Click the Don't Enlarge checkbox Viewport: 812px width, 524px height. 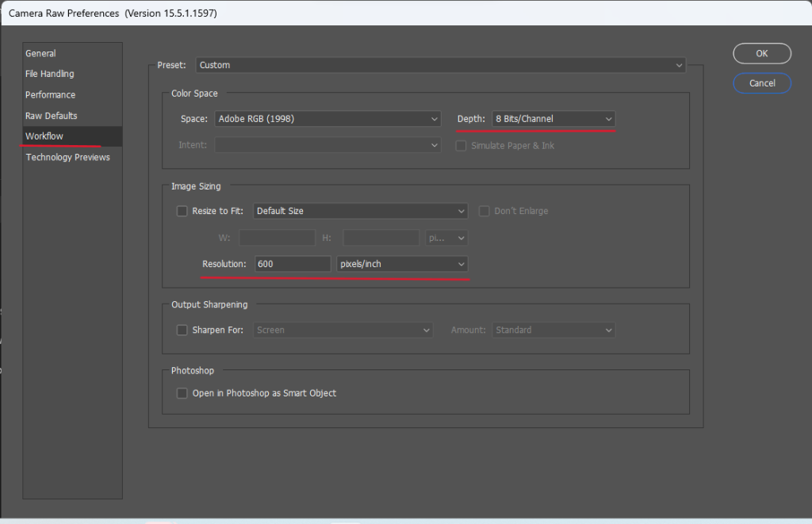click(x=484, y=212)
